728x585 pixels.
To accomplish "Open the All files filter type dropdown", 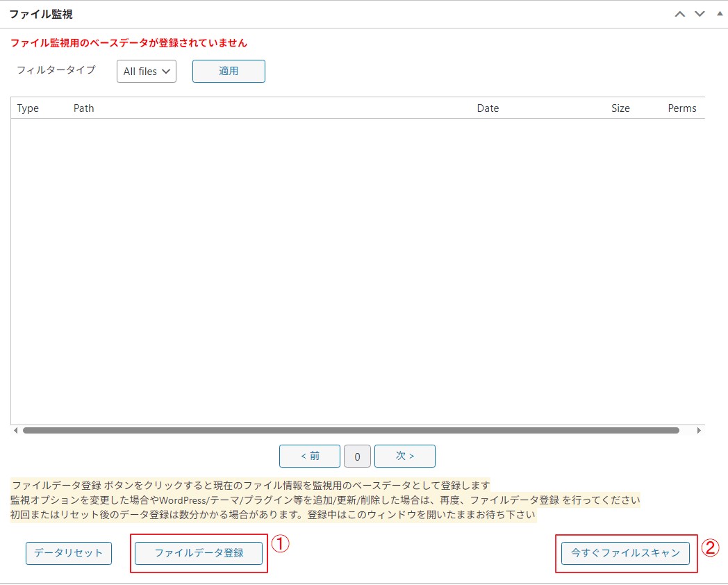I will click(x=147, y=72).
